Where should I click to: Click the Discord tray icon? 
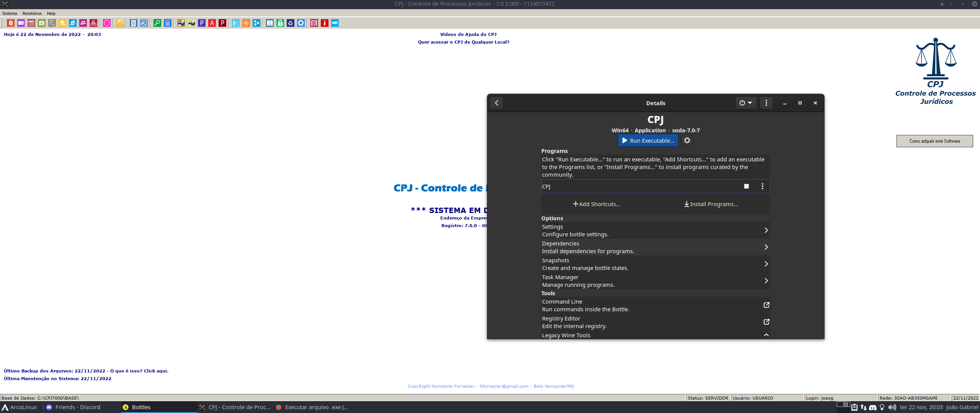tap(873, 407)
